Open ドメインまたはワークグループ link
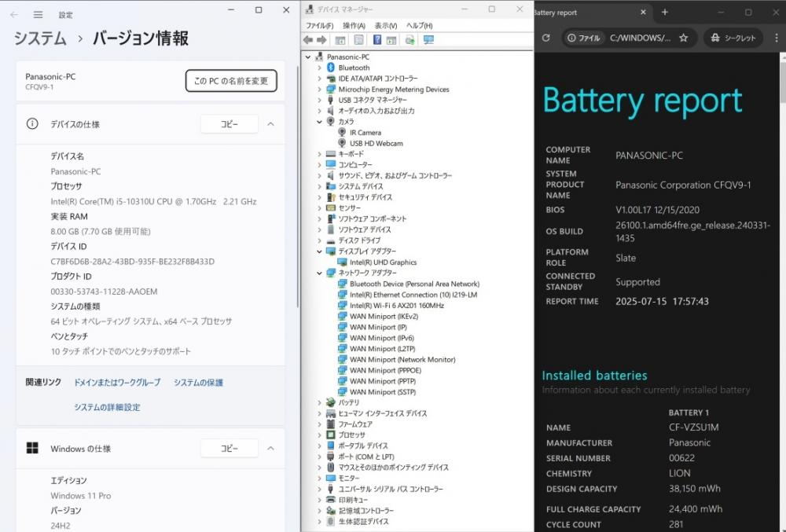The image size is (786, 532). [x=117, y=382]
